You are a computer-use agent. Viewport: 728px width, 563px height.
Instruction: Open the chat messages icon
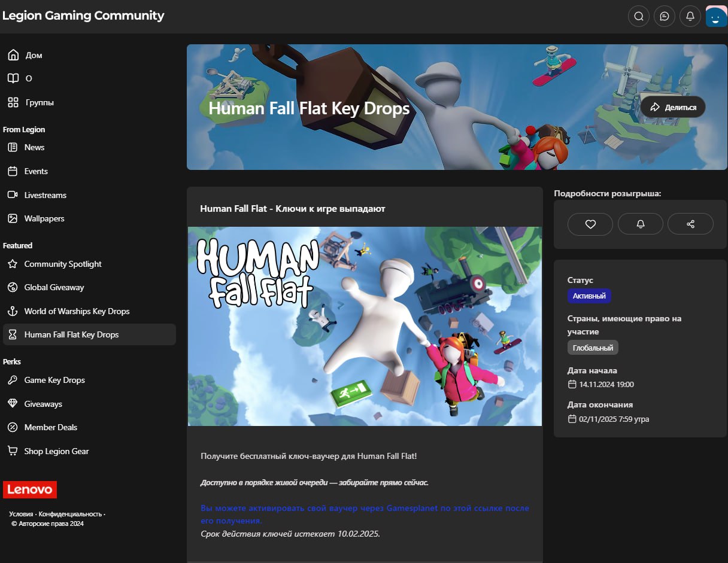tap(664, 16)
